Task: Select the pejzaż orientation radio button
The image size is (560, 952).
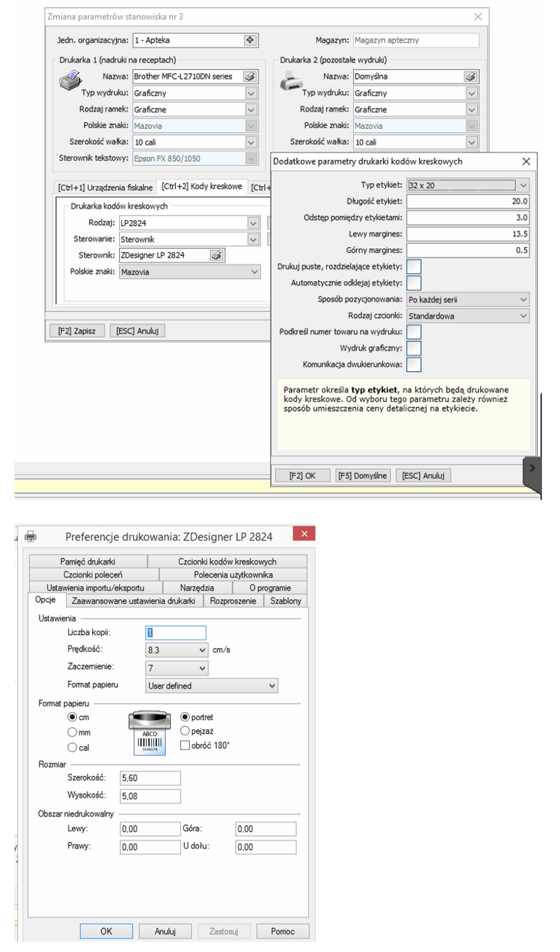Action: [185, 731]
